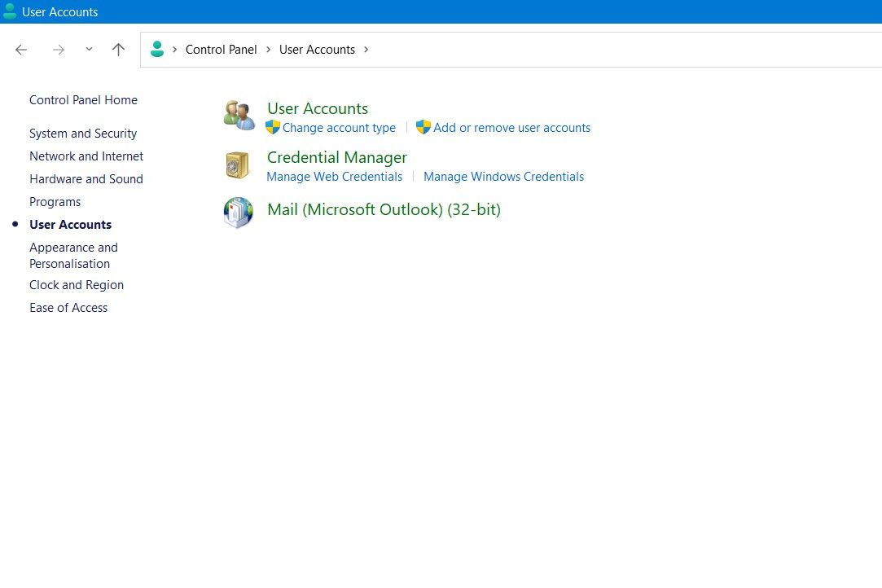This screenshot has height=588, width=882.
Task: Go up one level with up arrow
Action: click(118, 50)
